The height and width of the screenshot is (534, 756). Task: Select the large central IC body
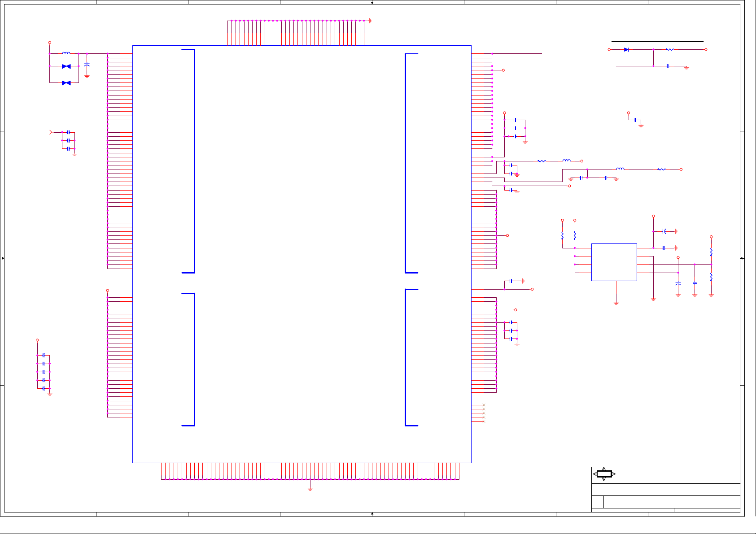pyautogui.click(x=302, y=254)
